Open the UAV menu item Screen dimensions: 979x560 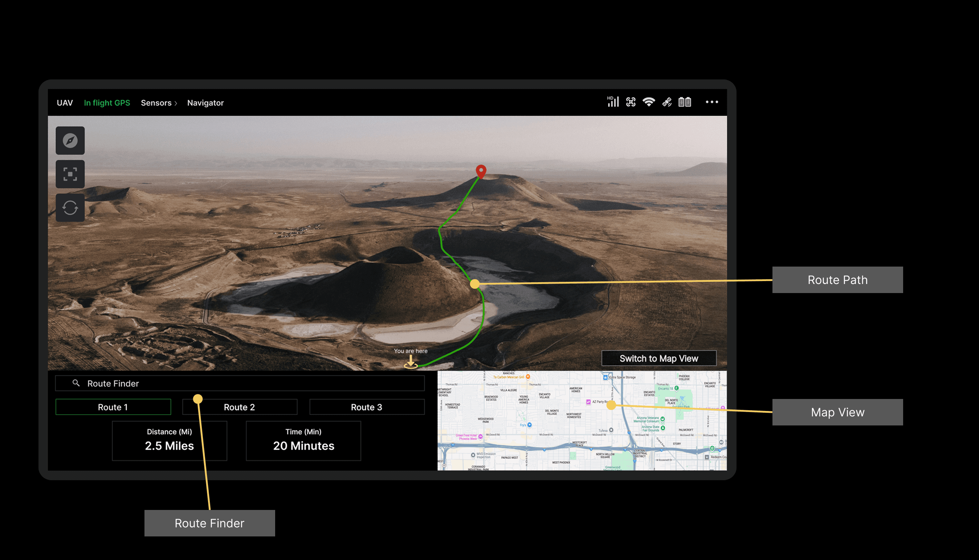pos(65,103)
